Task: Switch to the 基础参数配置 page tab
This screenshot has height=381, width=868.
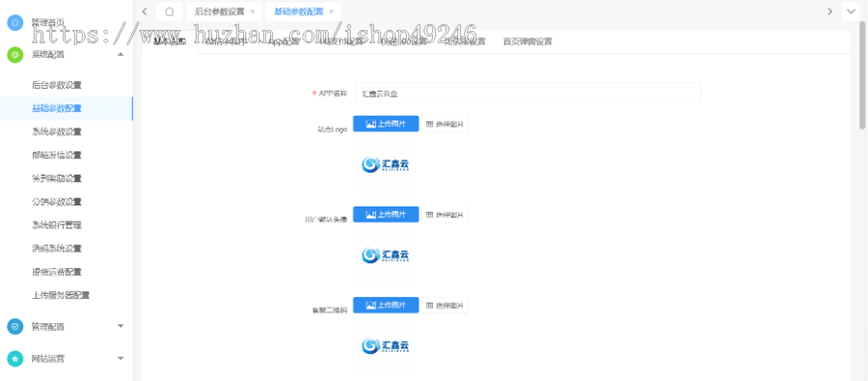Action: (x=298, y=11)
